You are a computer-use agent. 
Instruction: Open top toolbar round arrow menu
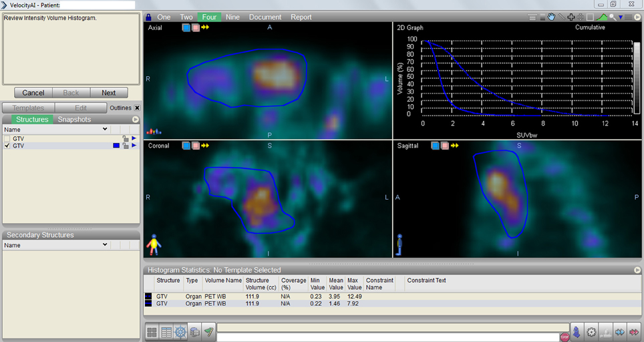point(638,17)
